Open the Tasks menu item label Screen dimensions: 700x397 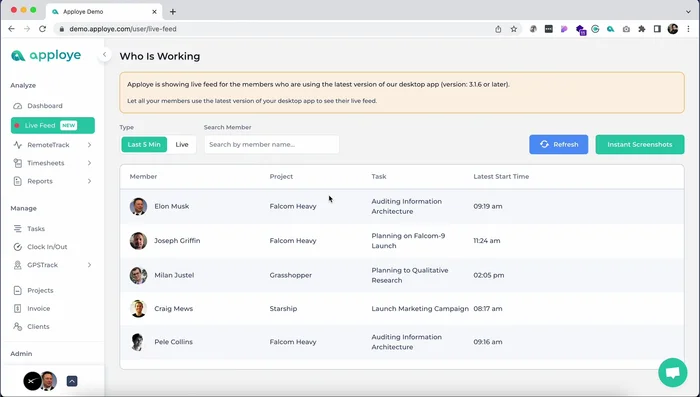click(36, 229)
